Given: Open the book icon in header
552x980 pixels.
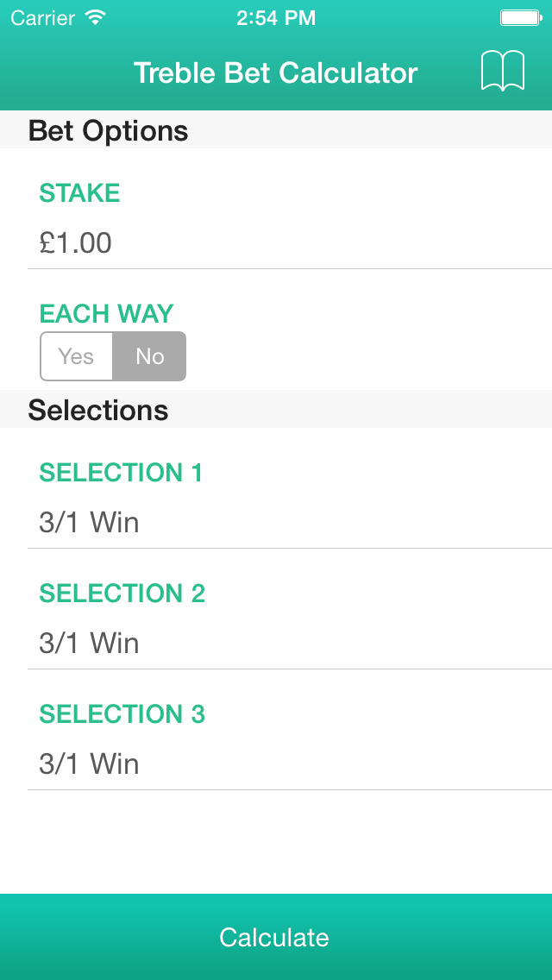Looking at the screenshot, I should pyautogui.click(x=502, y=72).
